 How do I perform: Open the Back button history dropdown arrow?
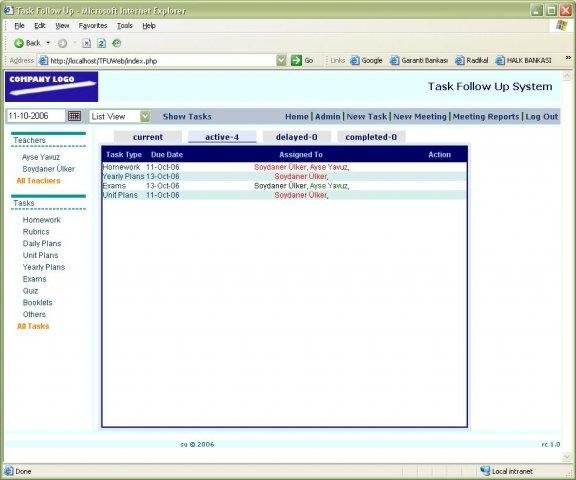click(48, 43)
